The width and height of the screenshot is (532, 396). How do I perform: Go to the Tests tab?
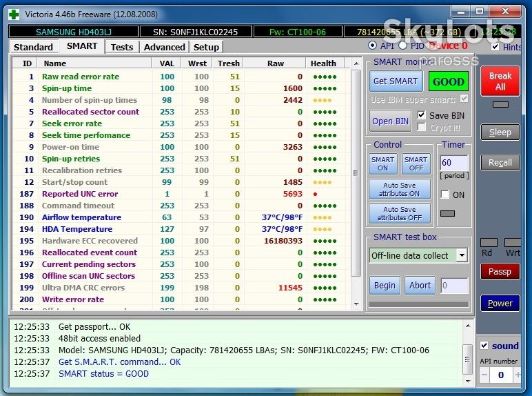tap(122, 47)
